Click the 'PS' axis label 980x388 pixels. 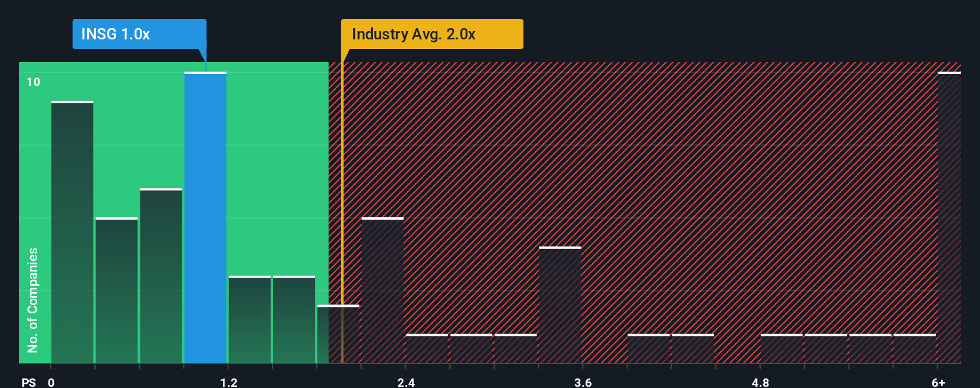[29, 382]
